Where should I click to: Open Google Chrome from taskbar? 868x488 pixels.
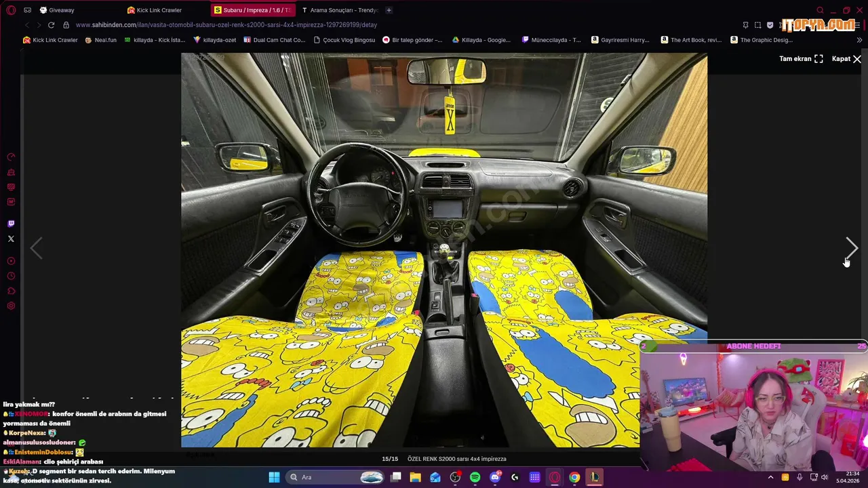(574, 477)
